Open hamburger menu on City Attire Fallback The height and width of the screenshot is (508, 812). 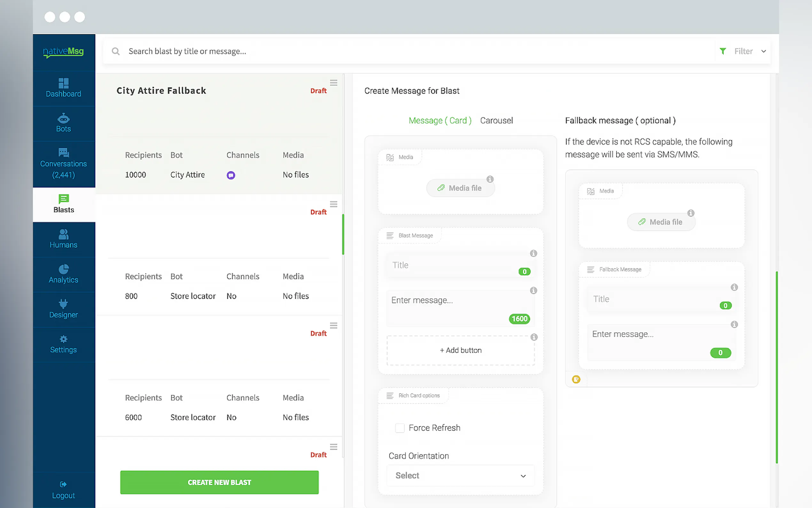point(333,83)
